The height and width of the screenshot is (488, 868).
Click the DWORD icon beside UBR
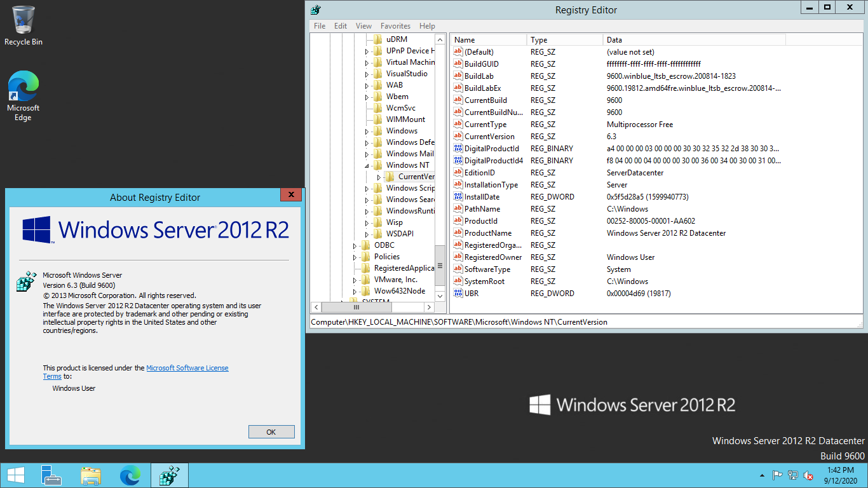(x=458, y=293)
